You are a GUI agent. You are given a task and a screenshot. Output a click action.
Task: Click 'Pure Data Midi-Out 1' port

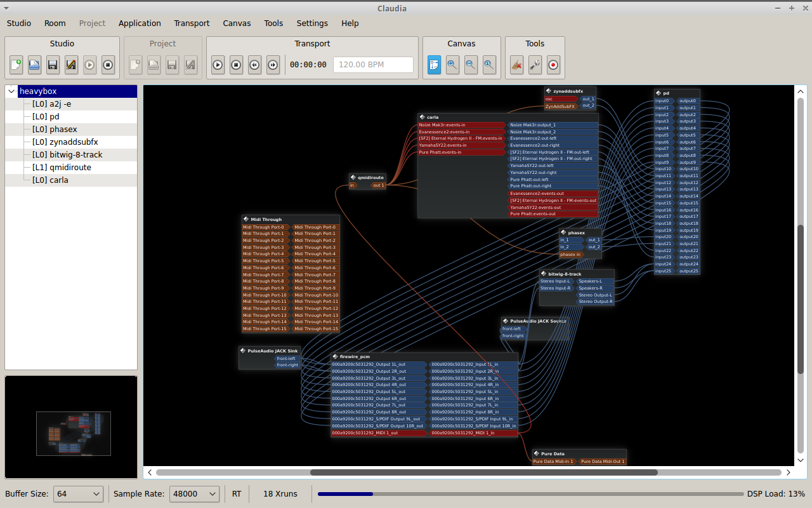603,462
